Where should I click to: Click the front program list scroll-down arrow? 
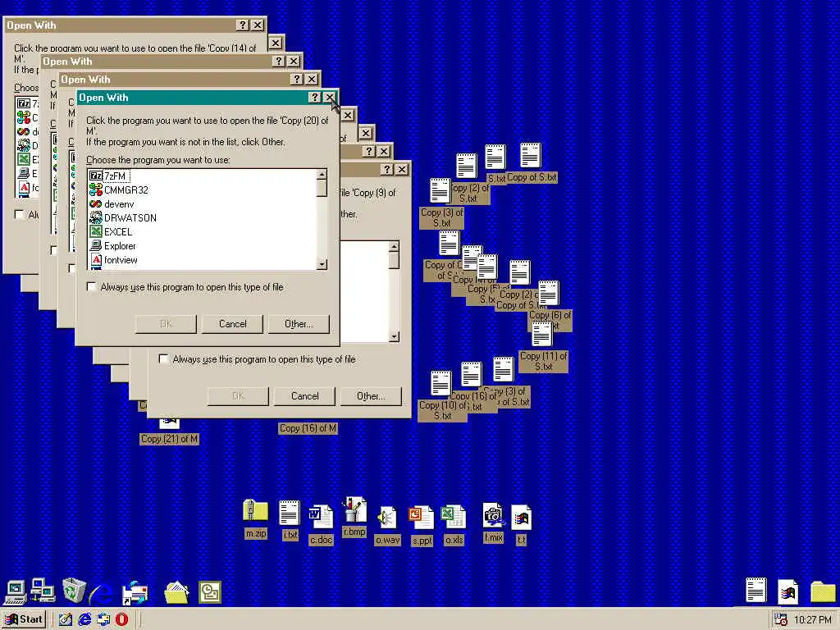tap(322, 264)
